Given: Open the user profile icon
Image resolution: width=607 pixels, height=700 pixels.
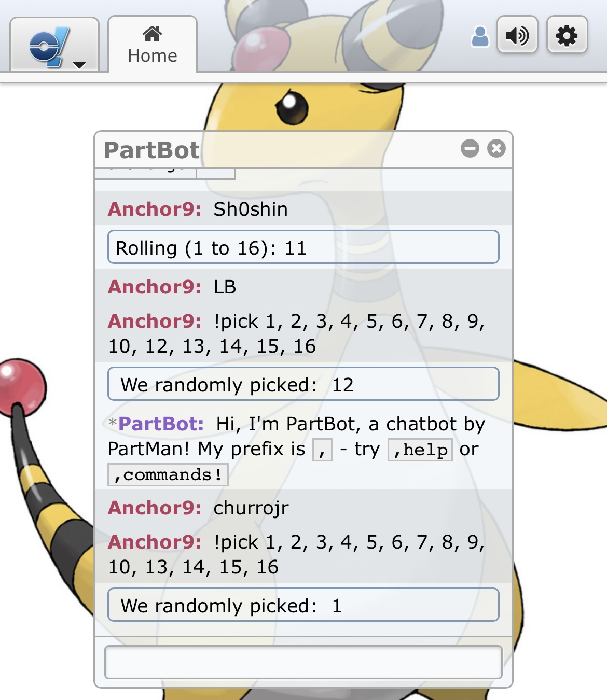Looking at the screenshot, I should 480,37.
